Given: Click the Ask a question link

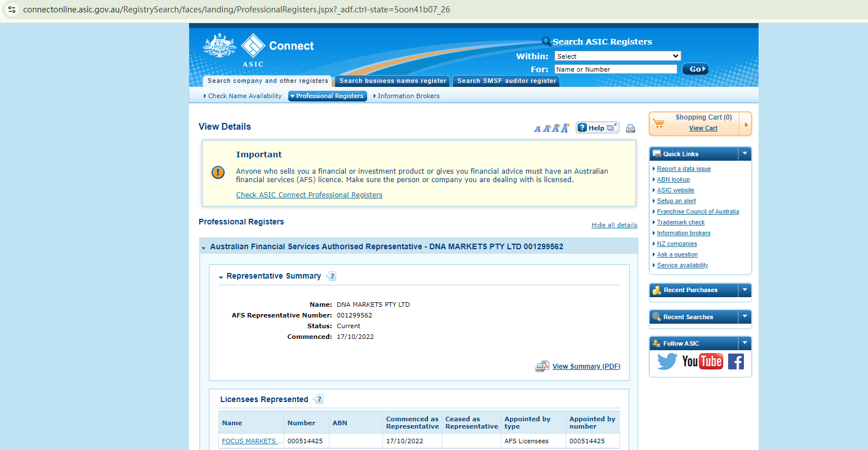Looking at the screenshot, I should (677, 254).
